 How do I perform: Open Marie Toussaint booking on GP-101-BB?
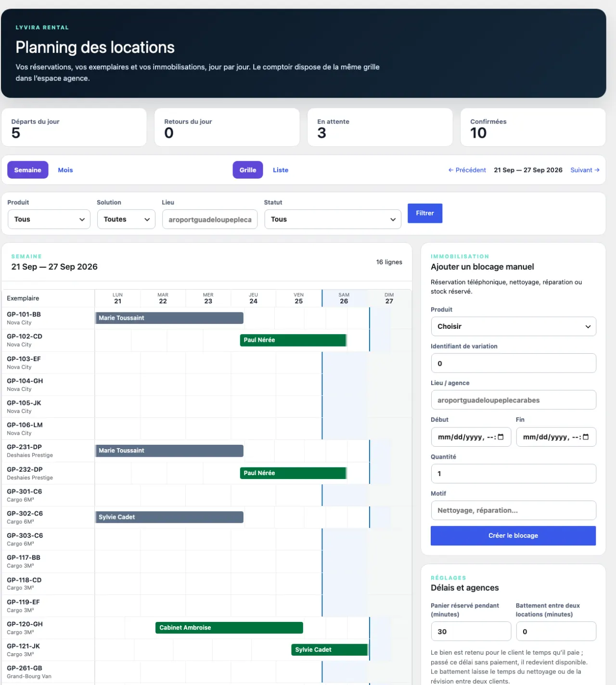pos(169,318)
